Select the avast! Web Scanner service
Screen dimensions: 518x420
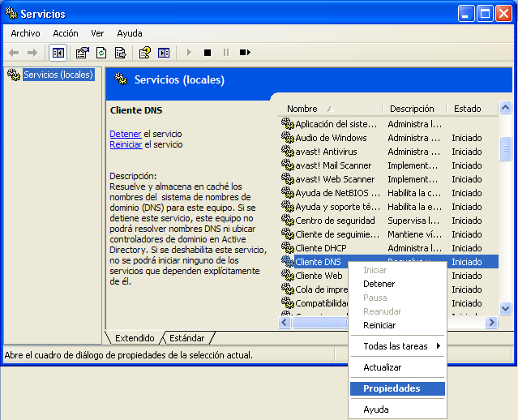tap(389, 179)
